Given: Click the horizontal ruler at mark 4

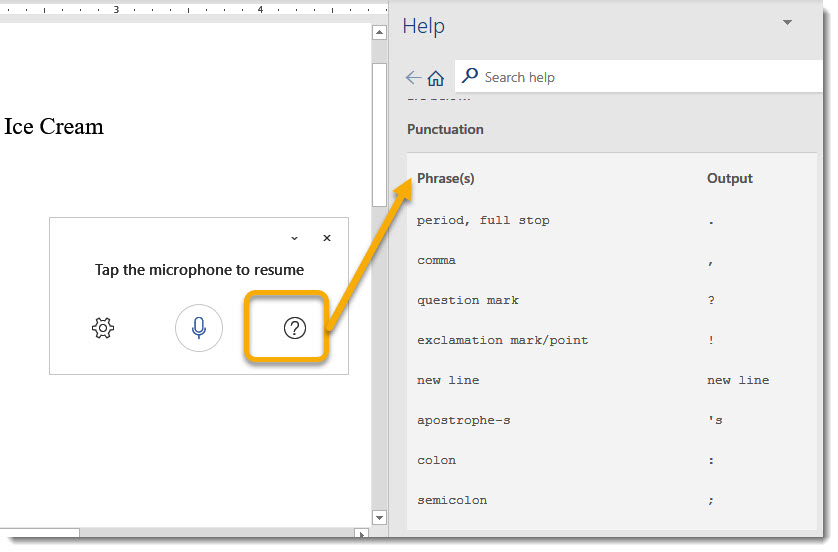Looking at the screenshot, I should 260,10.
